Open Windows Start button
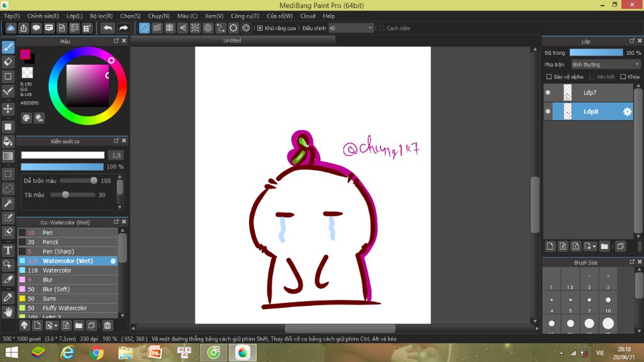 (11, 353)
